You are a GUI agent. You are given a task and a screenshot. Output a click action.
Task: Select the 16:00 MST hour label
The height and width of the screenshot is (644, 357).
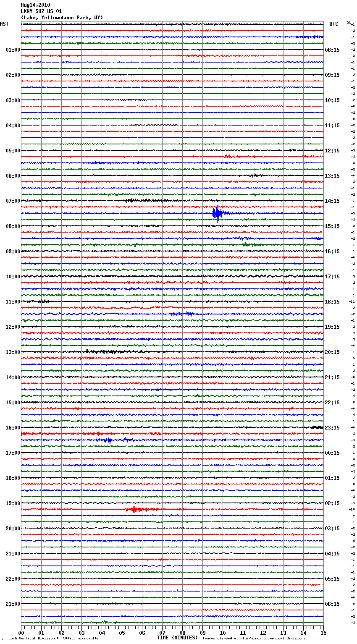[13, 428]
